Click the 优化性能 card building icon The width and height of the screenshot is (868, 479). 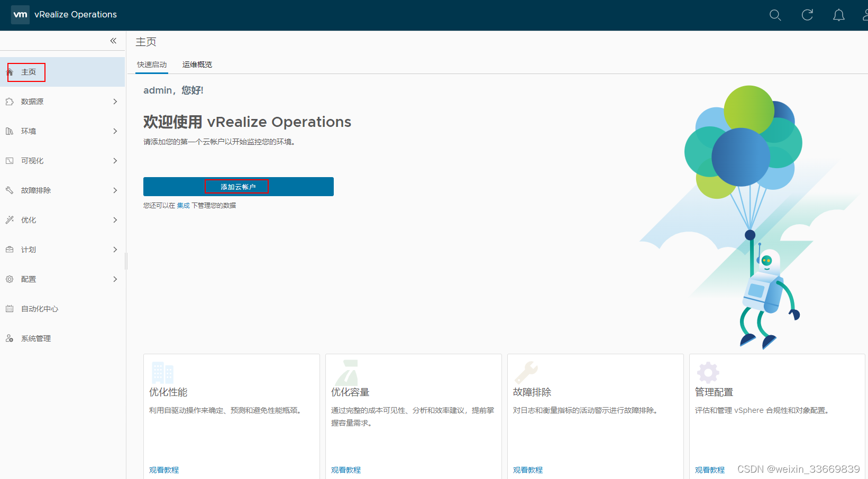[162, 372]
